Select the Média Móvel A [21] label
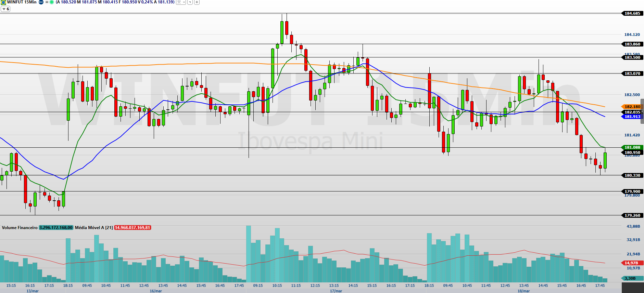The height and width of the screenshot is (293, 644). point(93,228)
